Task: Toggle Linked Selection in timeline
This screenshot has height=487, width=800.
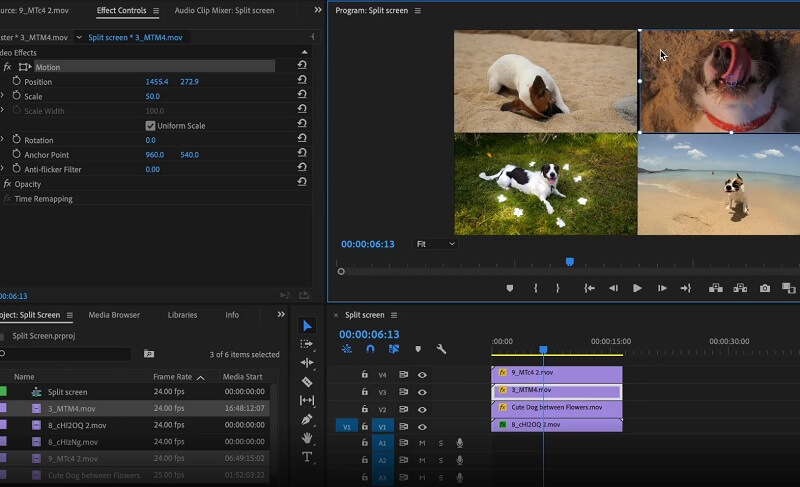Action: 394,349
